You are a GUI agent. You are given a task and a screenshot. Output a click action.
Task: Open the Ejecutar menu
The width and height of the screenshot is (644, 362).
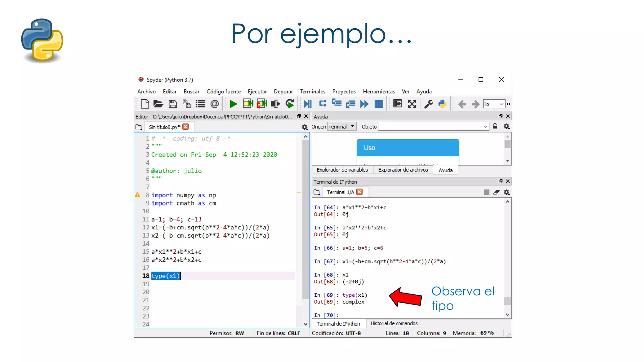click(x=257, y=91)
